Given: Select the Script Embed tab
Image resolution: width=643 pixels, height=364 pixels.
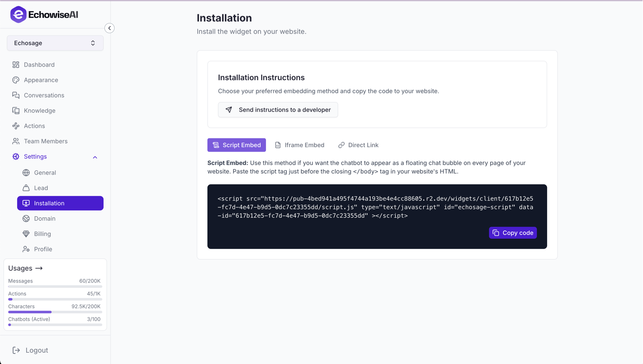Looking at the screenshot, I should [236, 145].
